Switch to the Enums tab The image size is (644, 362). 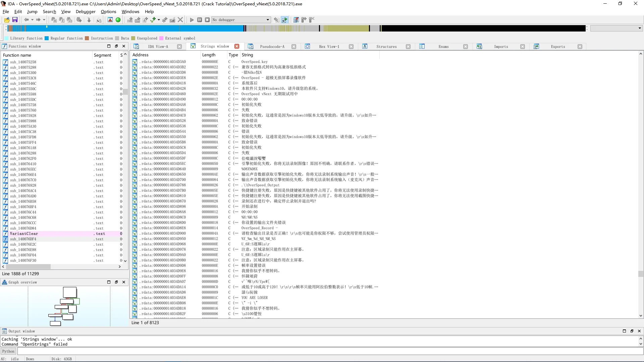point(443,47)
